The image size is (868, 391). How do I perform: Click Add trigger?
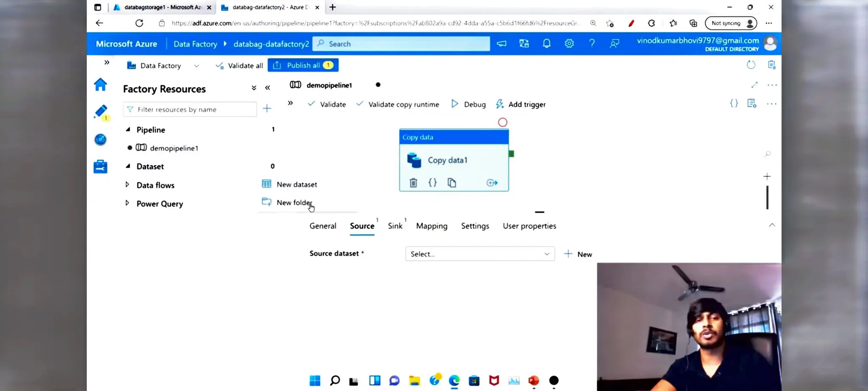coord(520,104)
